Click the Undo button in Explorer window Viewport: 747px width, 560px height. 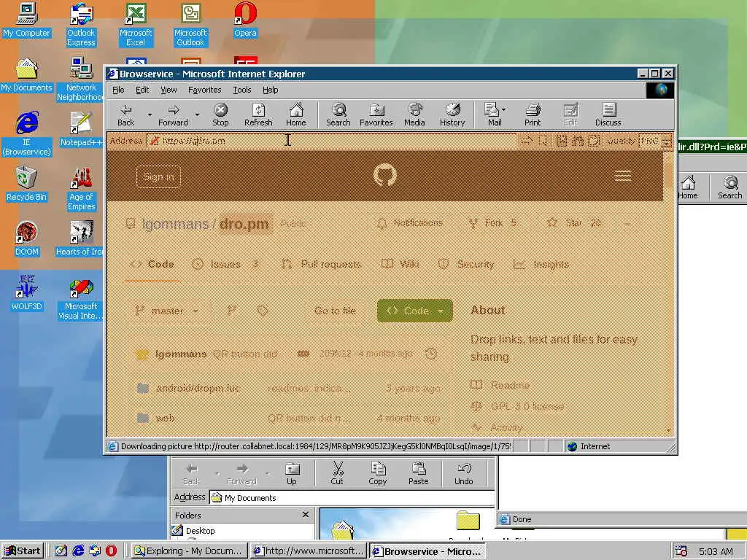tap(463, 473)
